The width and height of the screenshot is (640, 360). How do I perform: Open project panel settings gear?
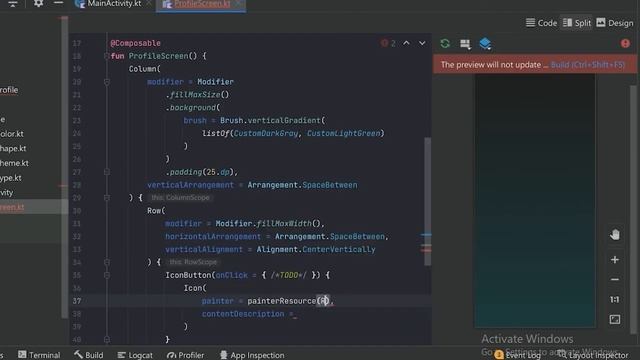pos(38,3)
